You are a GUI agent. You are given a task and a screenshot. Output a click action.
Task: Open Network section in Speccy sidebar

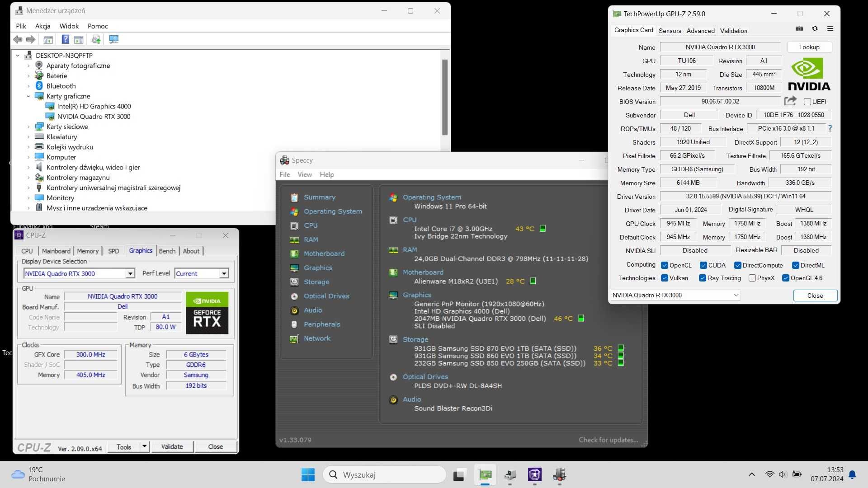[317, 338]
